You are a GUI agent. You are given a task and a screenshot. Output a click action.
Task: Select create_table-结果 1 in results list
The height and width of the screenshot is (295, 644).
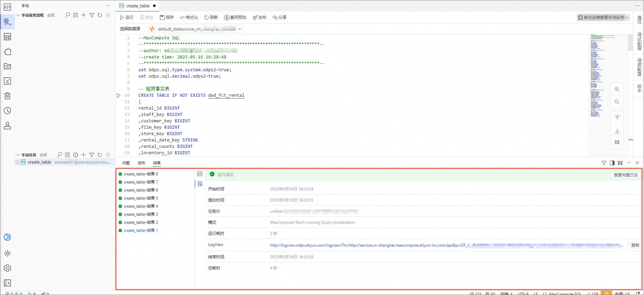(141, 230)
